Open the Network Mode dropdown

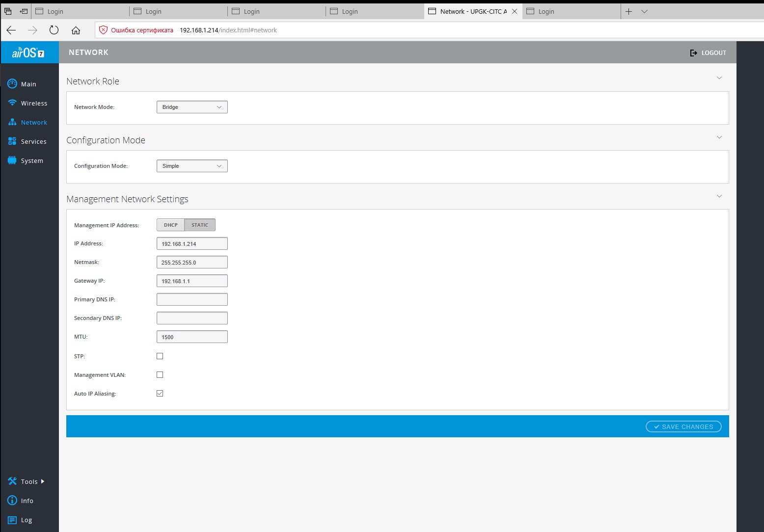tap(192, 107)
